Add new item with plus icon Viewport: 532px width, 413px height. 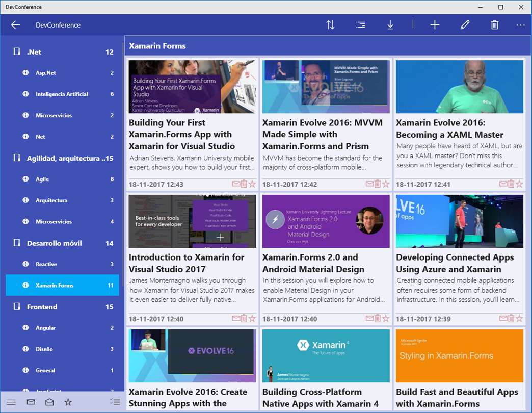coord(435,25)
